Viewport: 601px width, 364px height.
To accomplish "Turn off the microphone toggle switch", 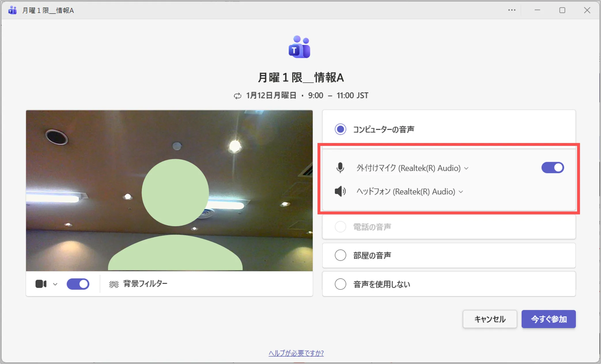I will pos(553,168).
